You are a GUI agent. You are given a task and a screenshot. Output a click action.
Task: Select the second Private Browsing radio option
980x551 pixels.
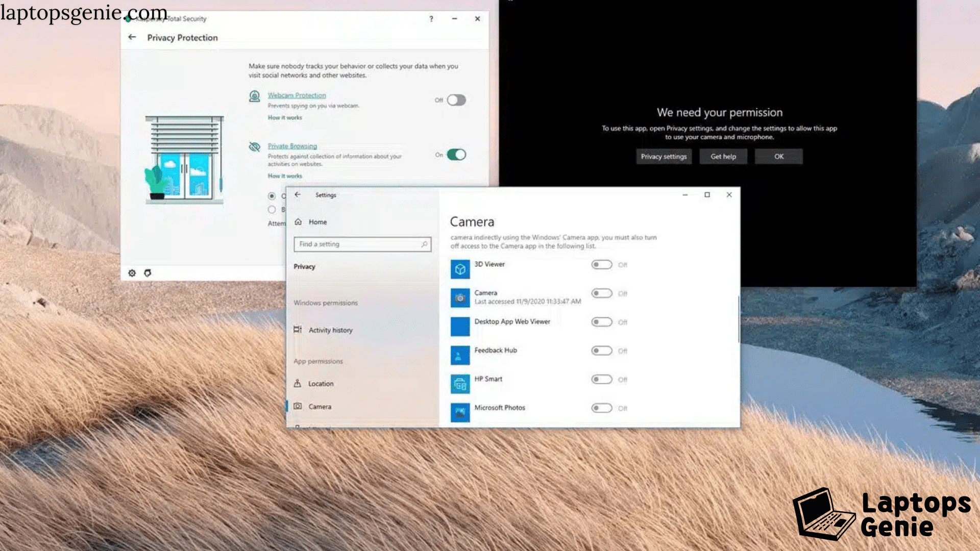tap(272, 210)
